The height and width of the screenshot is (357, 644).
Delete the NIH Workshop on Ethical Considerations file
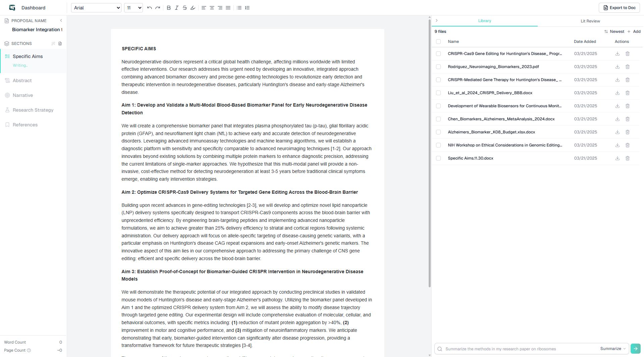point(628,145)
